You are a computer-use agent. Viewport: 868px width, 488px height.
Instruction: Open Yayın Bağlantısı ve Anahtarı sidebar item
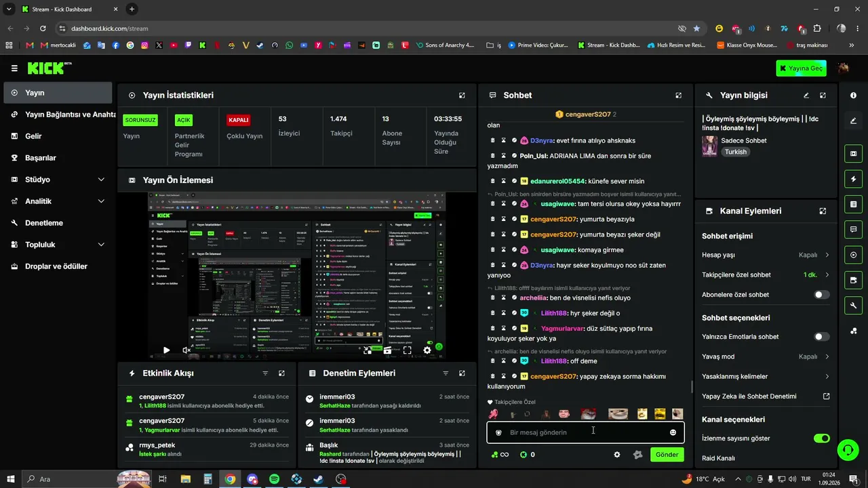pyautogui.click(x=58, y=115)
